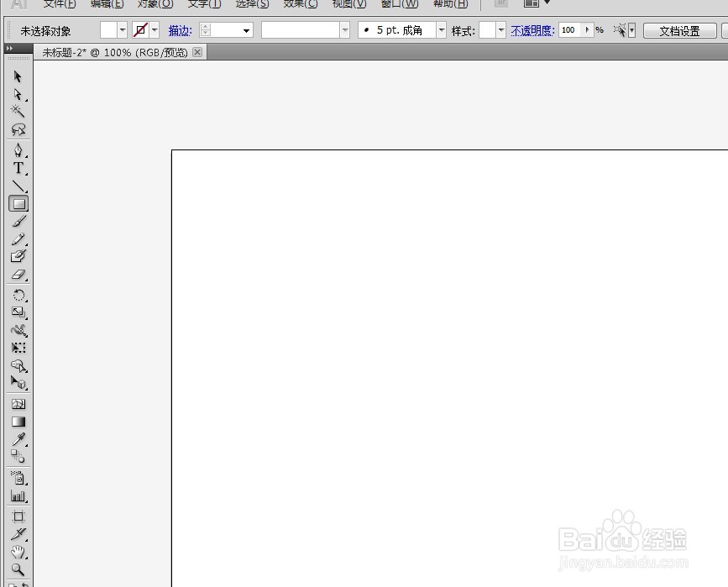
Task: Select the Warp tool
Action: tap(18, 330)
